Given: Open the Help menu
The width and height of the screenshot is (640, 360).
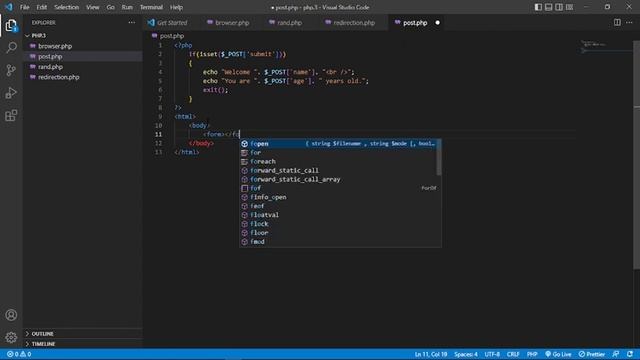Looking at the screenshot, I should coord(176,7).
